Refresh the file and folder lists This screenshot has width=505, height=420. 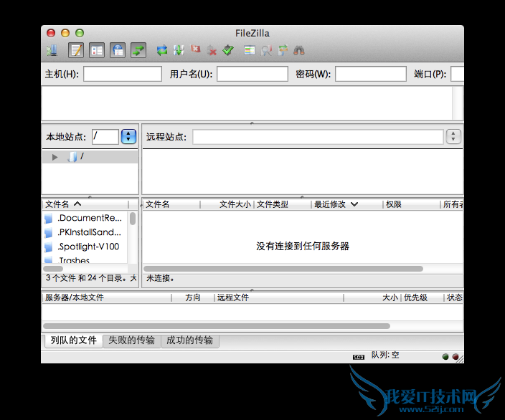coord(162,50)
